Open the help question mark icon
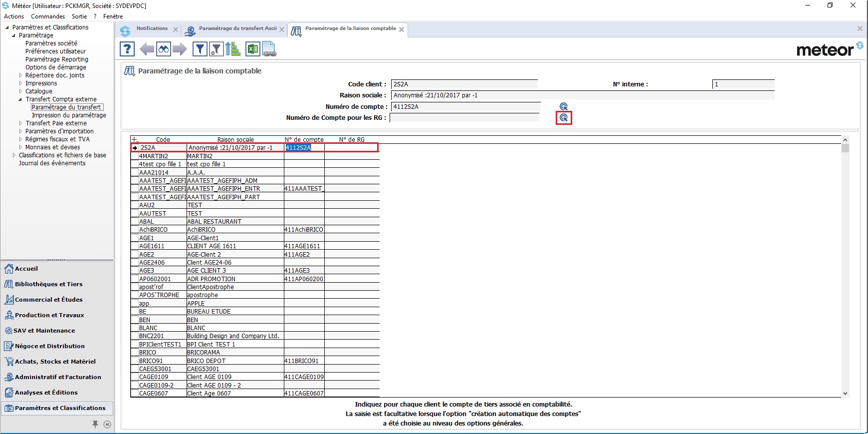 tap(127, 49)
